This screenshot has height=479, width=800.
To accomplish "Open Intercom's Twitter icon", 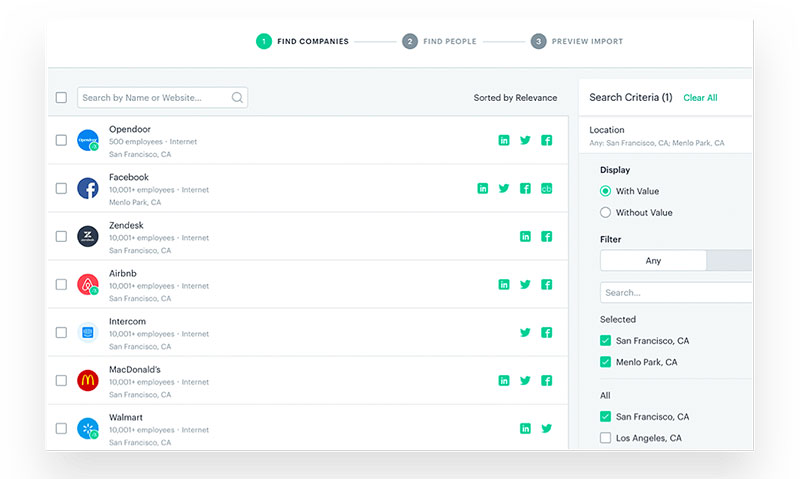I will [525, 333].
